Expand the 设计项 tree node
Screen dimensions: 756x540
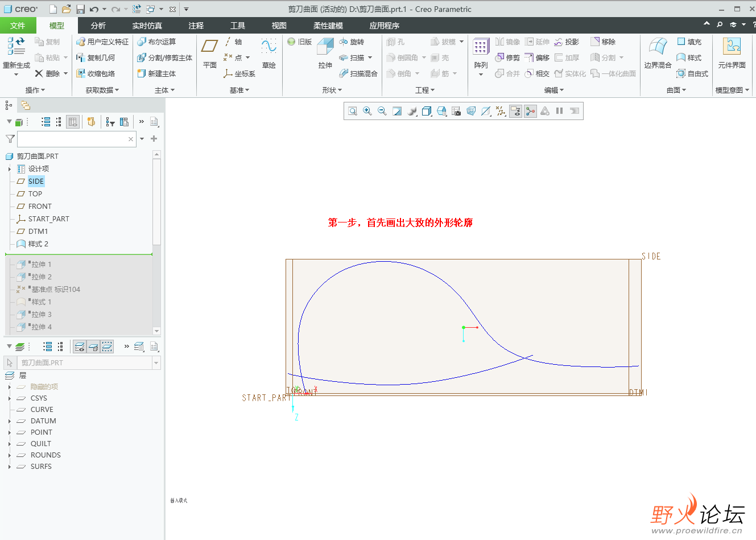point(10,169)
